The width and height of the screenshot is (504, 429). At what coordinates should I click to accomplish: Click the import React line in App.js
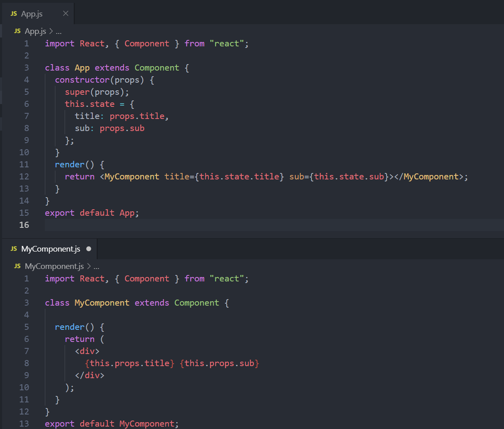pyautogui.click(x=147, y=44)
